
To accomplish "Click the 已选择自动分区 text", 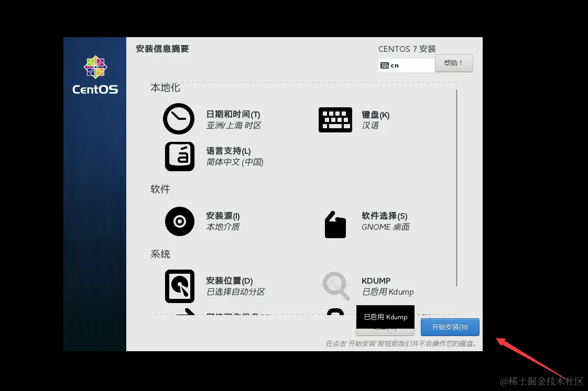I will click(235, 292).
